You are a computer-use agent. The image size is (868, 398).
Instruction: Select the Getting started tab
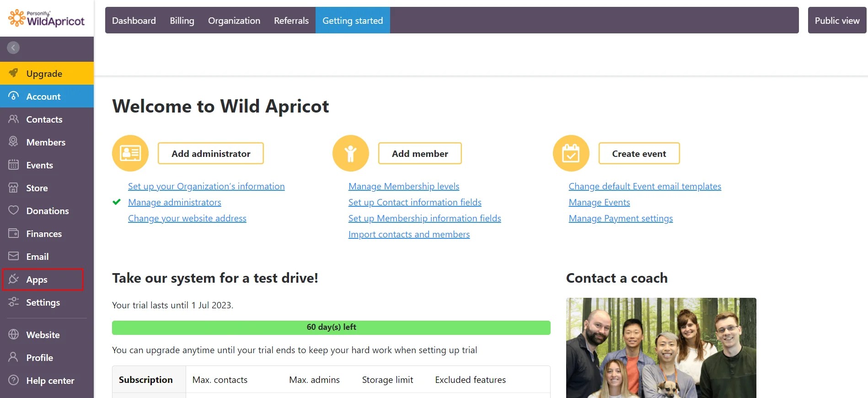353,21
